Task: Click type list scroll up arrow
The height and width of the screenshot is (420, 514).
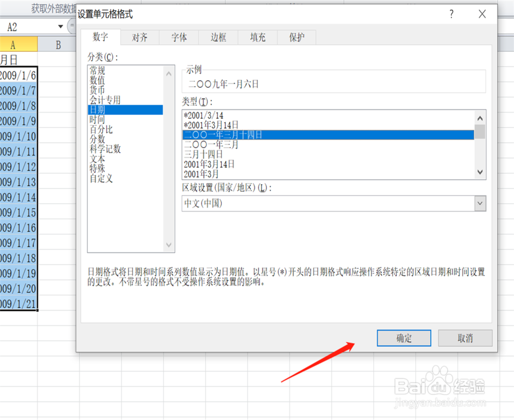Action: pyautogui.click(x=480, y=118)
